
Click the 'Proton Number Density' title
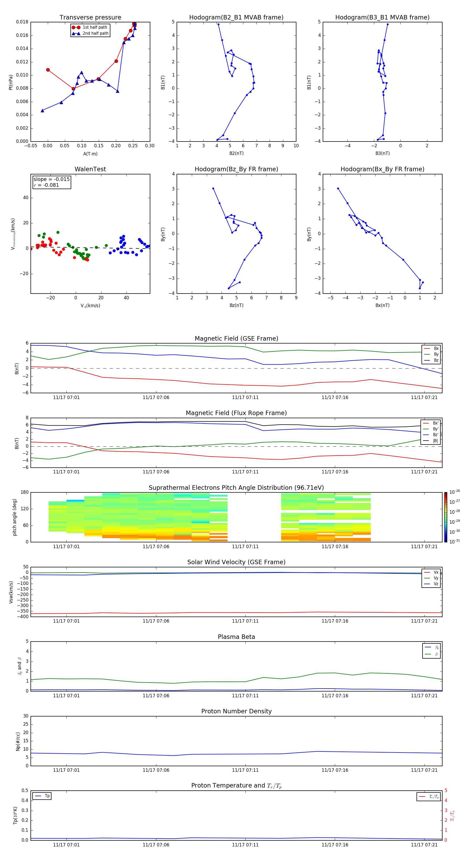(236, 711)
